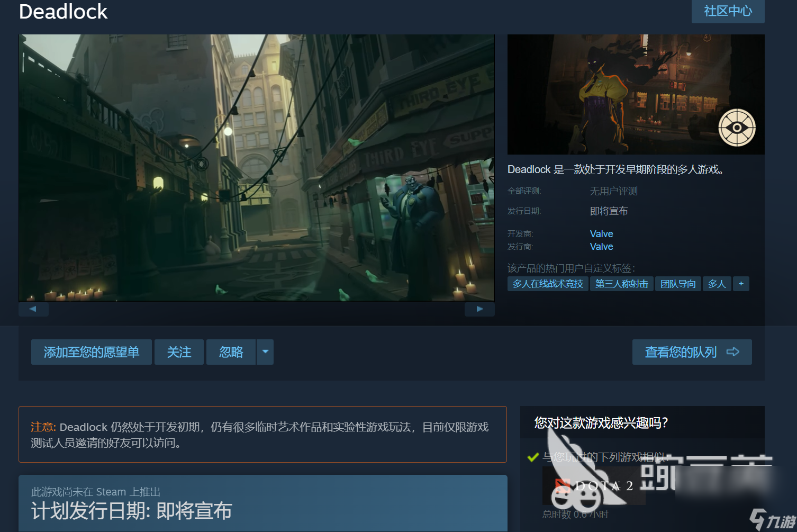Click the 计划发行日期: 即将宣布 heading
Screen dimensions: 797x532
pos(131,511)
